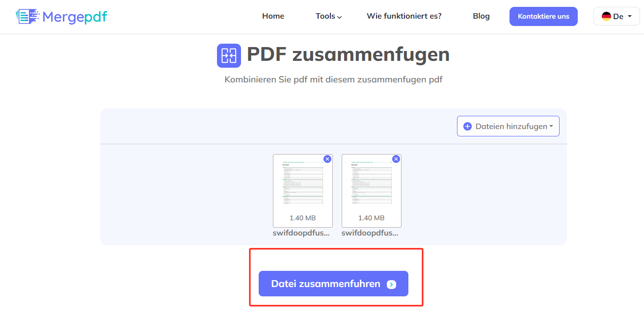Click the Mergepdf logo icon
The image size is (644, 315).
click(x=27, y=16)
